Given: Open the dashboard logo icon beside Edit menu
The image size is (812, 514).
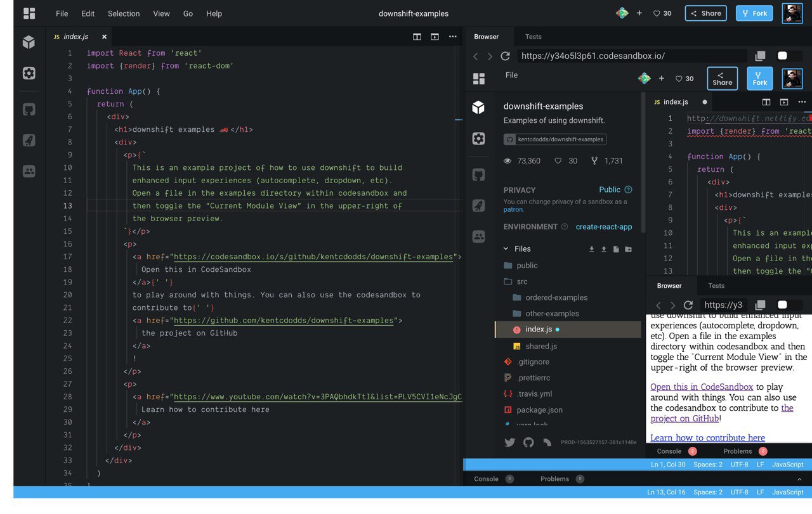Looking at the screenshot, I should point(29,13).
